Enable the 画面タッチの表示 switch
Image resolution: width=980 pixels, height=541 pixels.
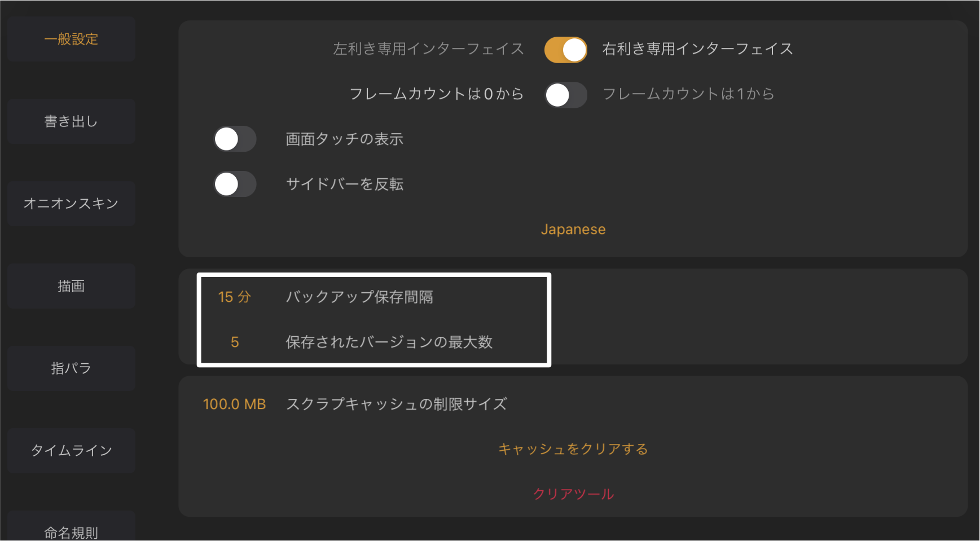(x=235, y=139)
